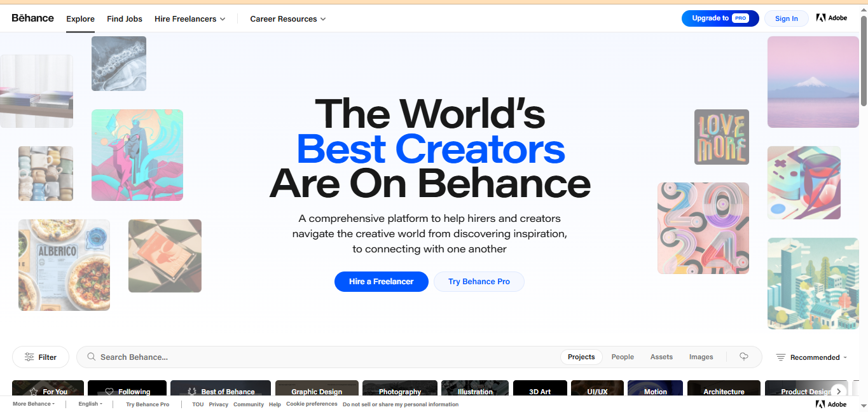Viewport: 868px width, 412px height.
Task: Select the Architecture category
Action: pos(724,388)
